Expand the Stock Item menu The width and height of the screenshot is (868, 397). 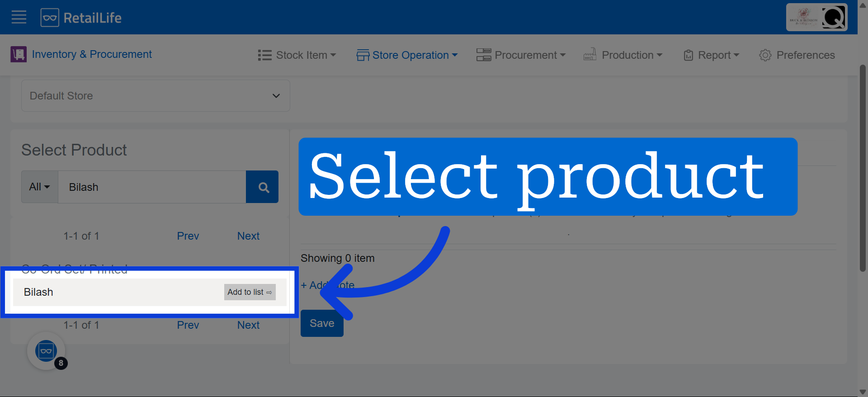pyautogui.click(x=297, y=55)
